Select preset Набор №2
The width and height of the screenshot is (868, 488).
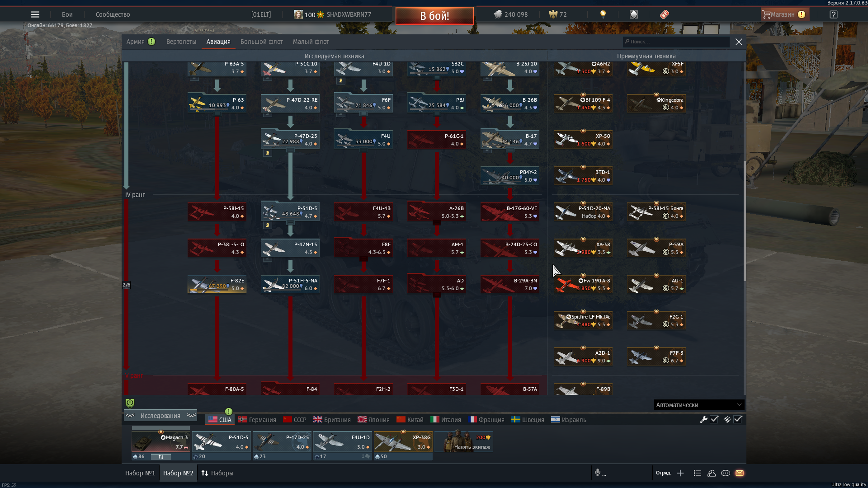(x=178, y=473)
